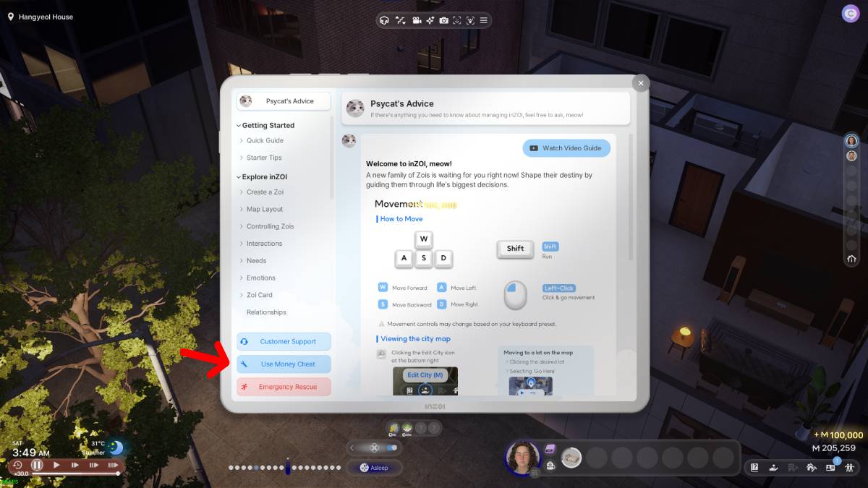Viewport: 868px width, 488px height.
Task: Open the Emotions topic
Action: click(260, 278)
